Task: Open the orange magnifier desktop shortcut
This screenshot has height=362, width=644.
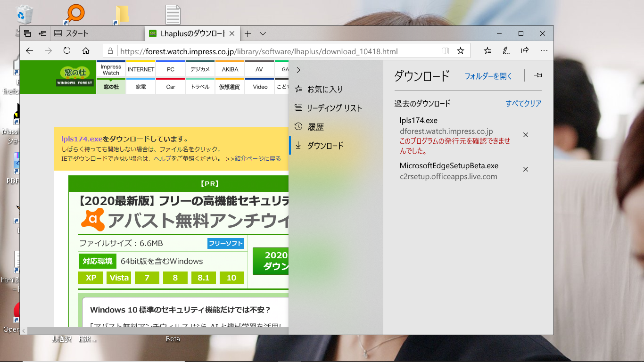Action: click(74, 14)
